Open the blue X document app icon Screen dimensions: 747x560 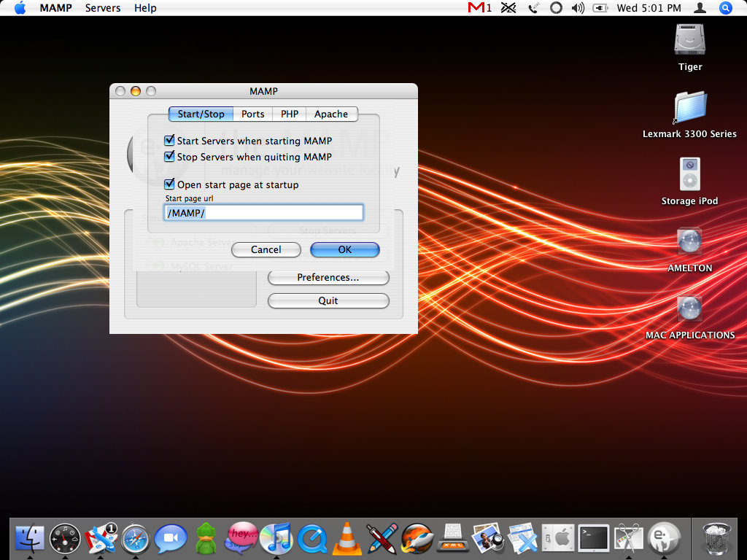(522, 539)
